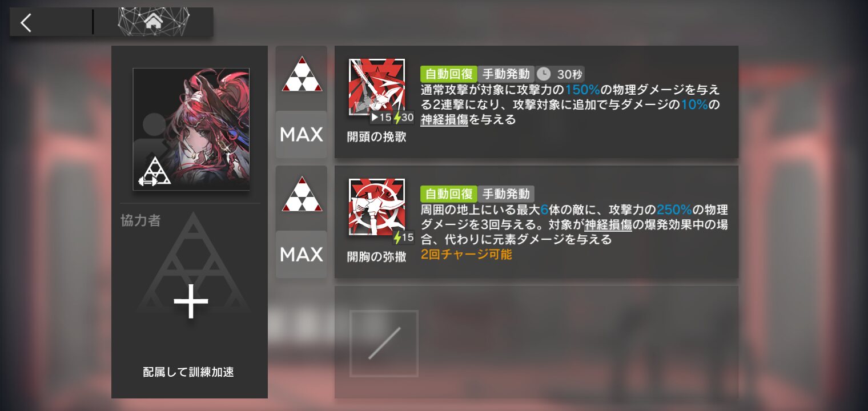Click the MAX button for 開頭の挽歌

pos(302,135)
